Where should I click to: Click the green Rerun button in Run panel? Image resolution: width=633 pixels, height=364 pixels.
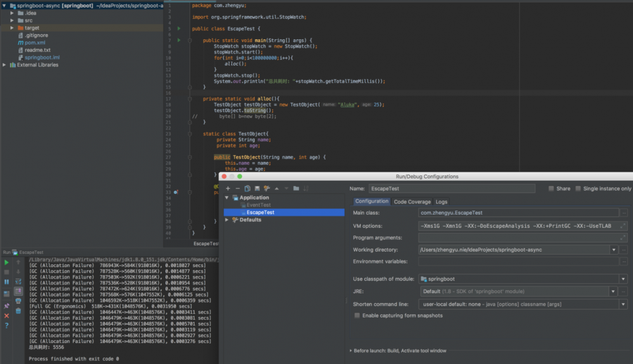7,262
